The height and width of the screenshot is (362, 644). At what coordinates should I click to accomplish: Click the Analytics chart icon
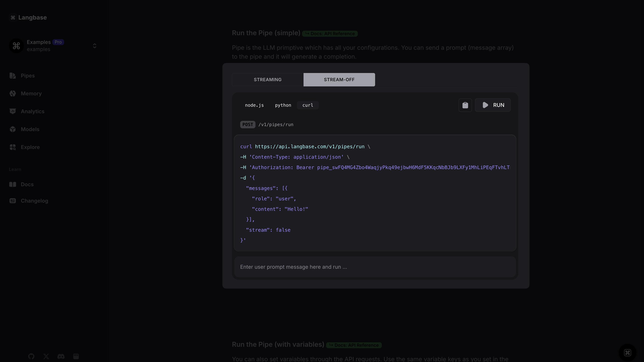tap(12, 111)
